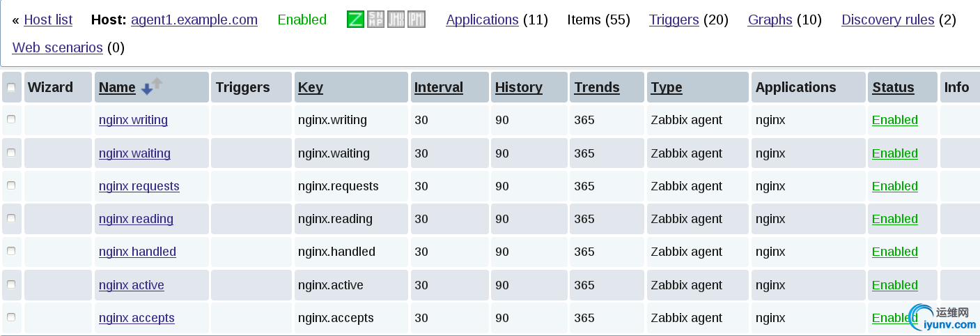Screen dimensions: 980x336
Task: Sort table by Trends column
Action: tap(597, 87)
